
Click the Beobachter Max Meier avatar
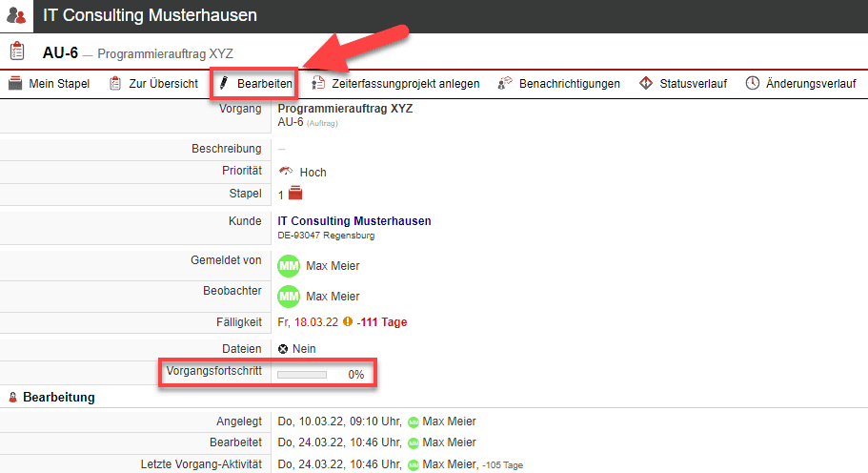coord(289,297)
